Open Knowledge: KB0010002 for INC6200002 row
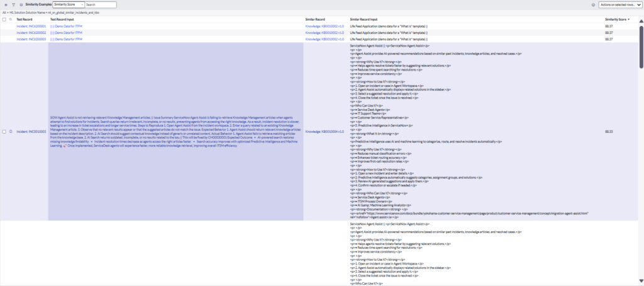The image size is (644, 286). click(325, 33)
